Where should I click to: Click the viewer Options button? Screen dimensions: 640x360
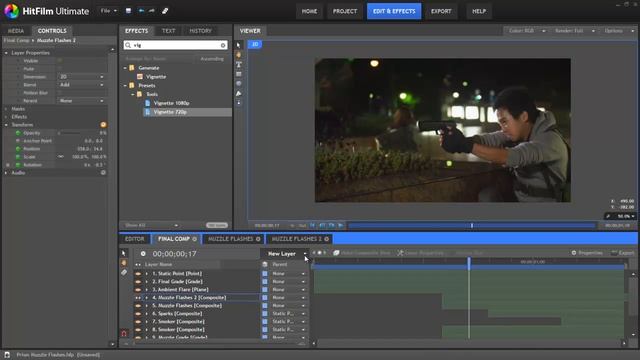(x=617, y=31)
